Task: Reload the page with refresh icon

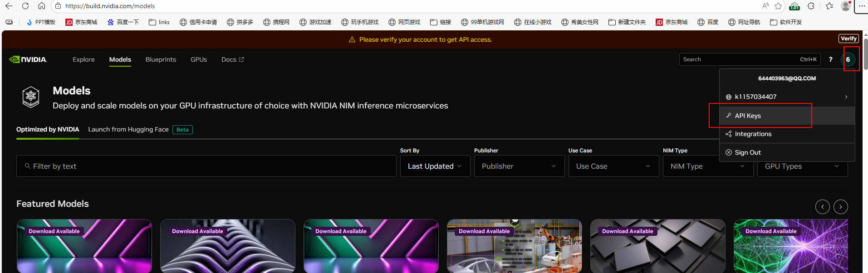Action: coord(25,6)
